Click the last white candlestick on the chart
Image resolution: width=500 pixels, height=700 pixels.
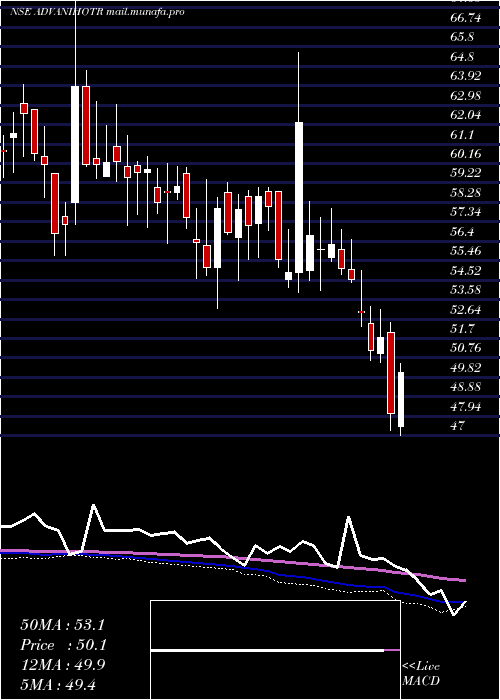[x=401, y=400]
